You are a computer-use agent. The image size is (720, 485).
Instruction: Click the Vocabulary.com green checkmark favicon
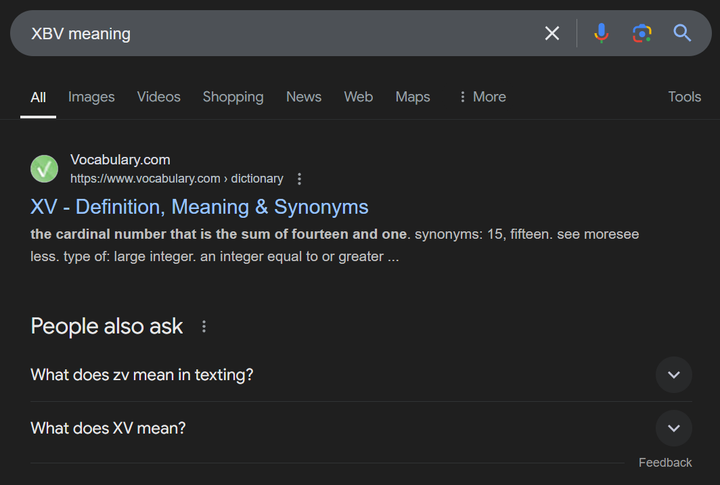[x=44, y=169]
